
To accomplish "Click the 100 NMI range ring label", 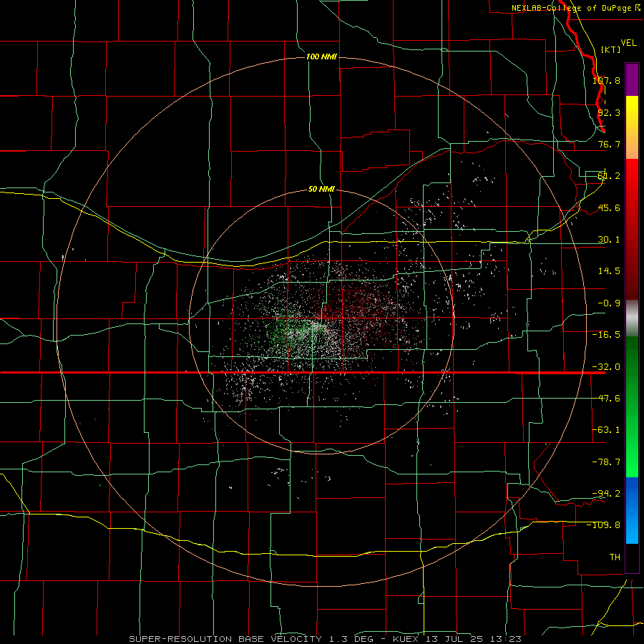I will click(321, 57).
